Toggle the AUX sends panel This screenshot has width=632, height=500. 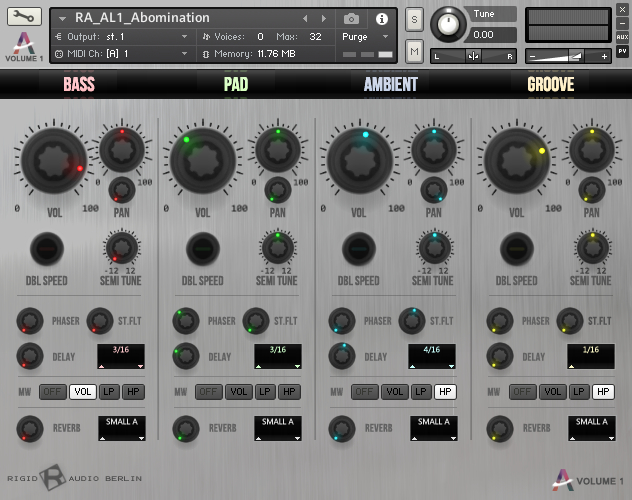(622, 37)
